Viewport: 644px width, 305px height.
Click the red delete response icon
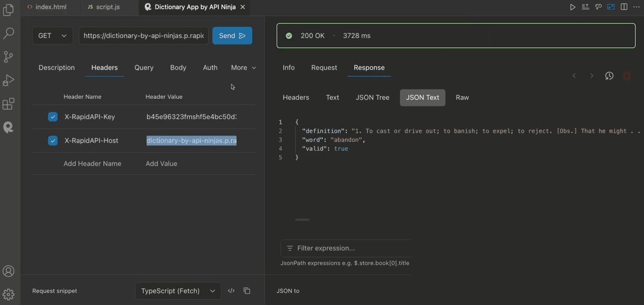tap(627, 76)
